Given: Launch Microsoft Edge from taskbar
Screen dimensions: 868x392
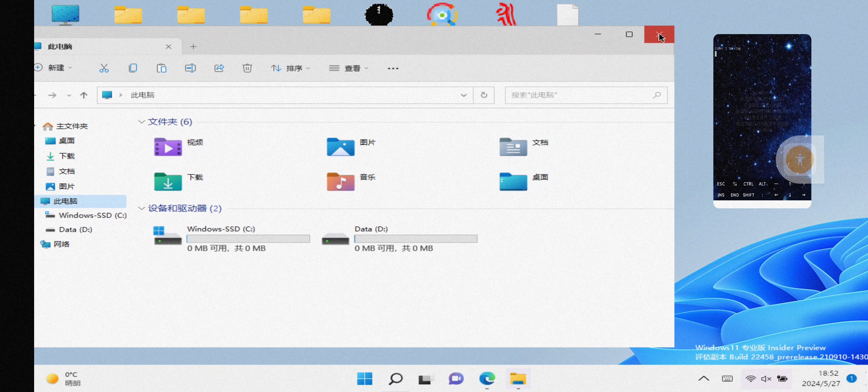Looking at the screenshot, I should pyautogui.click(x=487, y=379).
